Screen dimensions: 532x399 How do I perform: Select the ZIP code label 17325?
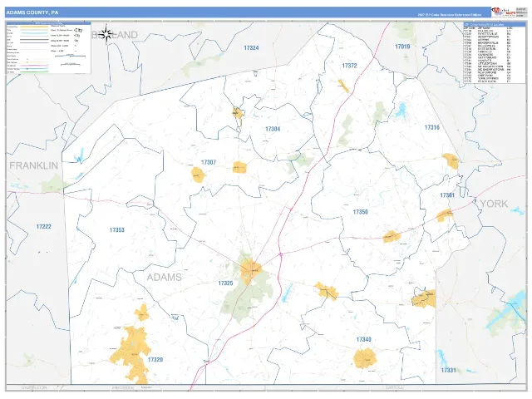225,283
